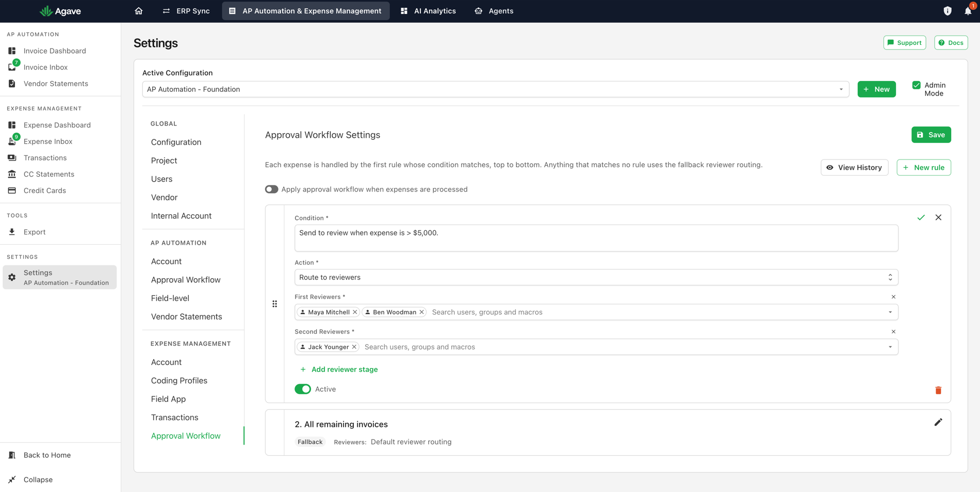The height and width of the screenshot is (492, 980).
Task: Open Expense Inbox in sidebar
Action: point(48,141)
